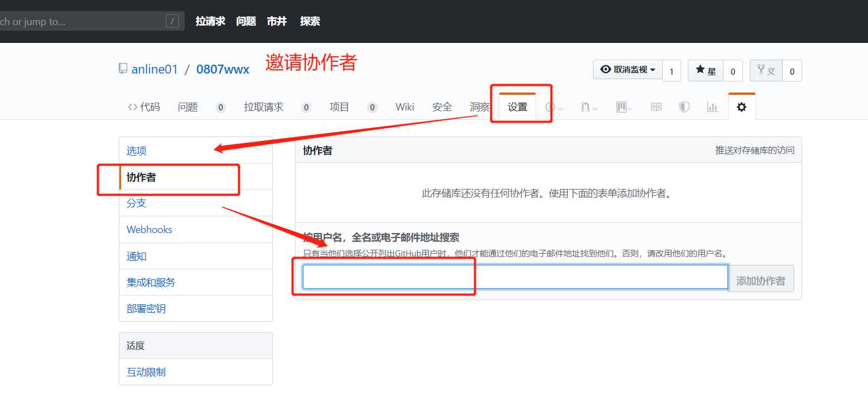The image size is (868, 417).
Task: Open the 拉请求 header menu
Action: pyautogui.click(x=210, y=21)
